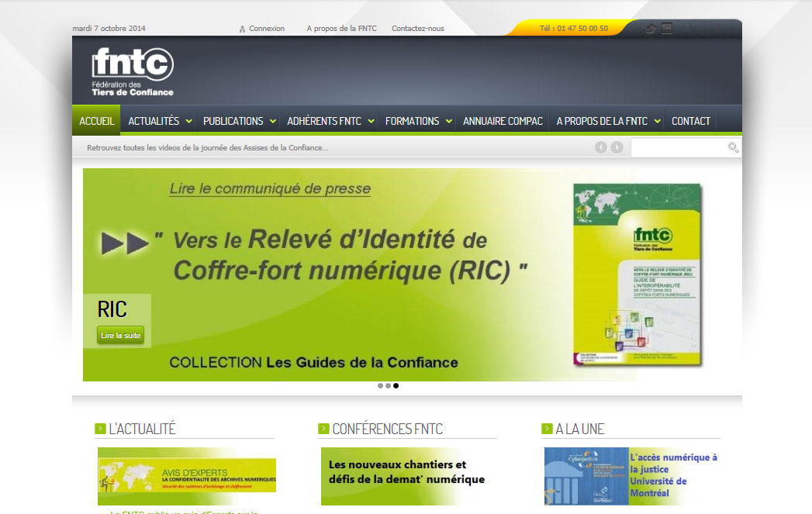Show next news ticker item
The height and width of the screenshot is (514, 812).
coord(617,147)
